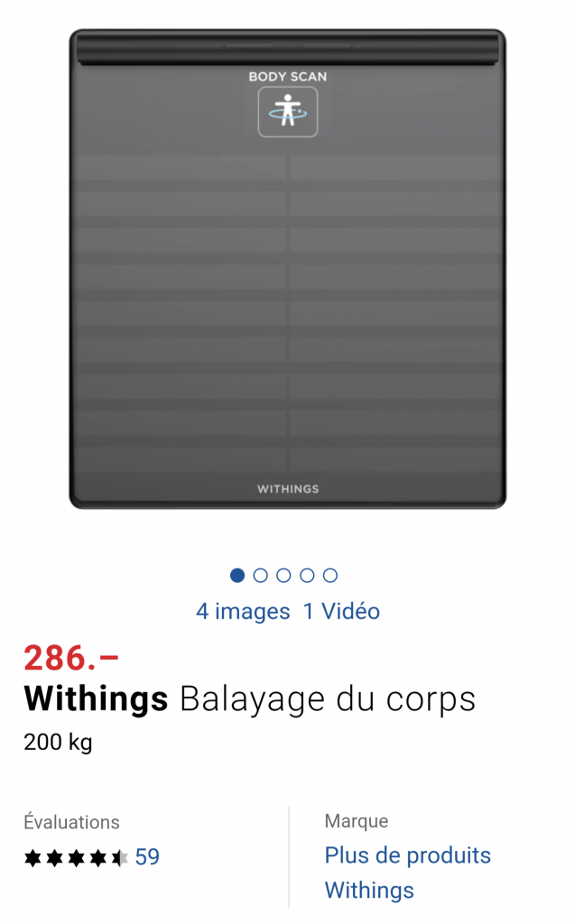Image resolution: width=575 pixels, height=924 pixels.
Task: Click the WITHINGS logo on the scale image
Action: [x=288, y=489]
